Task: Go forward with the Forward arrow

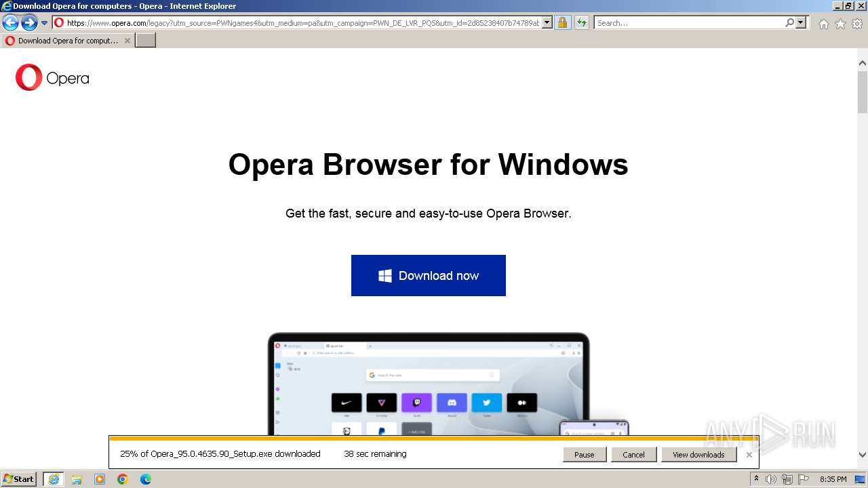Action: coord(29,23)
